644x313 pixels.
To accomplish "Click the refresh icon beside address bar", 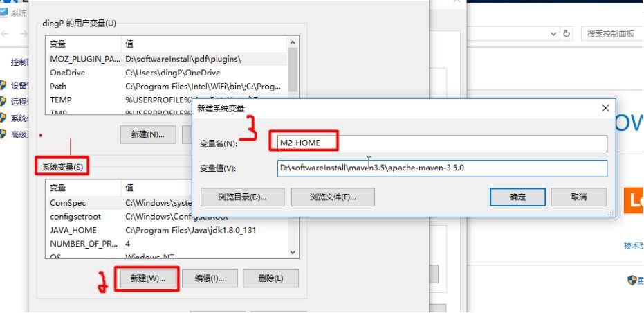I will pos(567,34).
